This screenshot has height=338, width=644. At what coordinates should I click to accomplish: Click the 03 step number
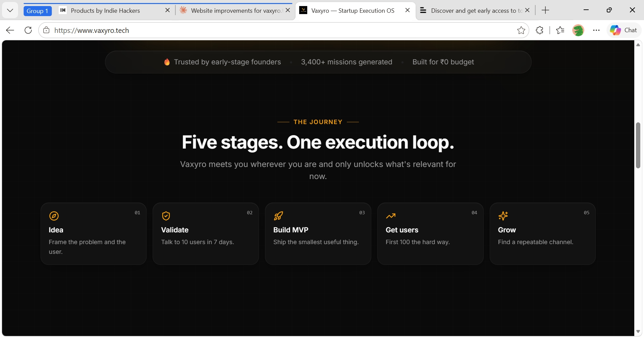(x=362, y=213)
